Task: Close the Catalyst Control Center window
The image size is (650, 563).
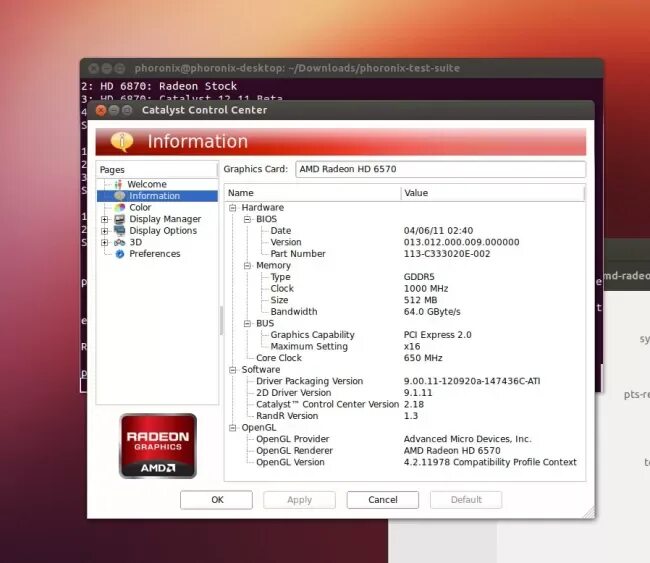Action: [101, 110]
